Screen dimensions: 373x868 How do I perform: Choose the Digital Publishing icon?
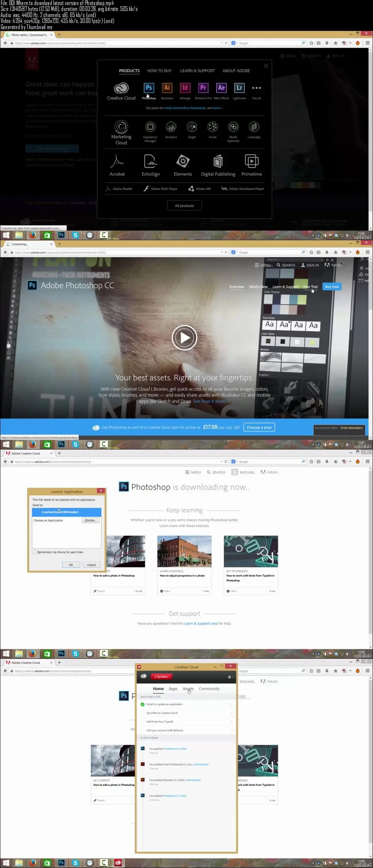[x=218, y=161]
